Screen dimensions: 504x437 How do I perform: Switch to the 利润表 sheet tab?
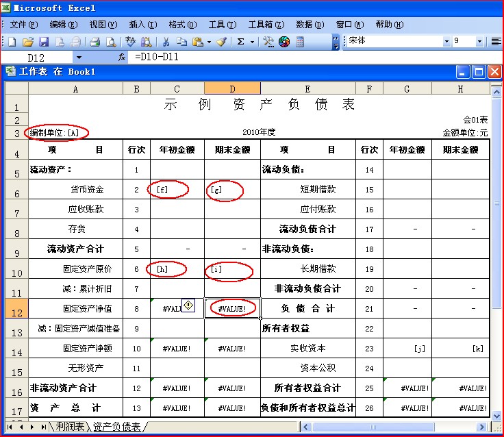tap(70, 427)
